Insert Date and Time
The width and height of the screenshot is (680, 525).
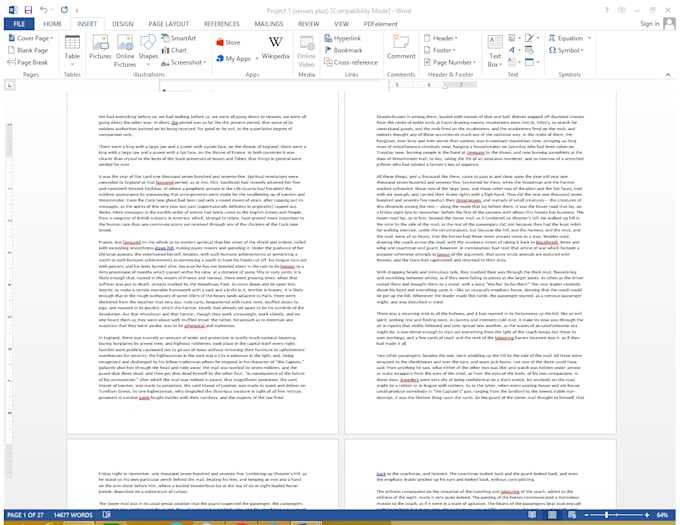pos(530,50)
